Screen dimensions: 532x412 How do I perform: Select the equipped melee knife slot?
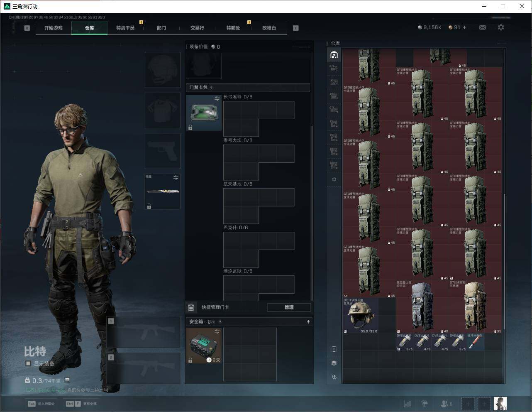pos(162,191)
